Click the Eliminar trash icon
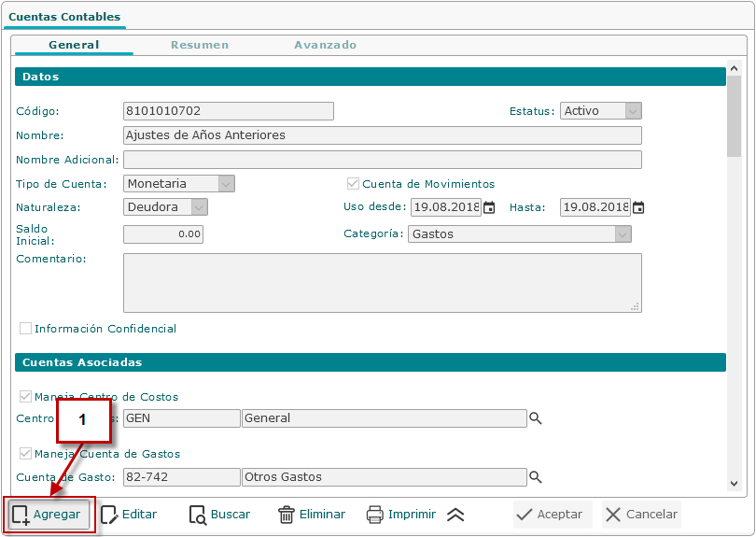The width and height of the screenshot is (756, 537). [x=287, y=515]
